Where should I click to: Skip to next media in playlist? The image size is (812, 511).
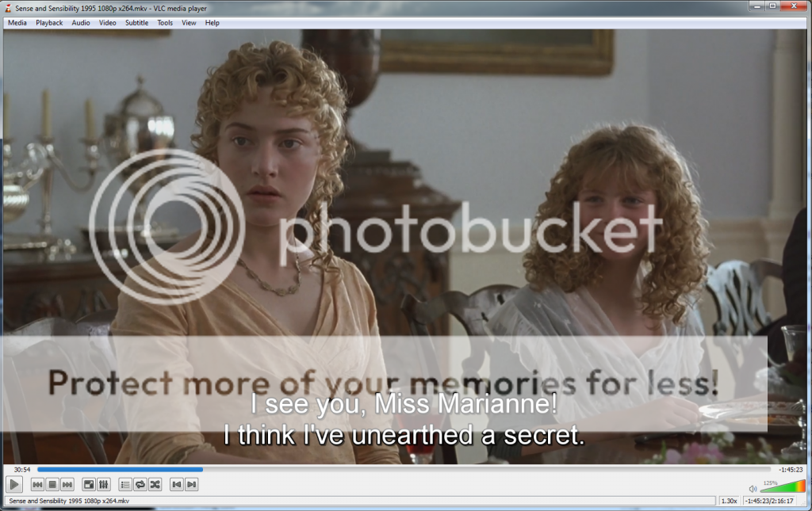(67, 485)
